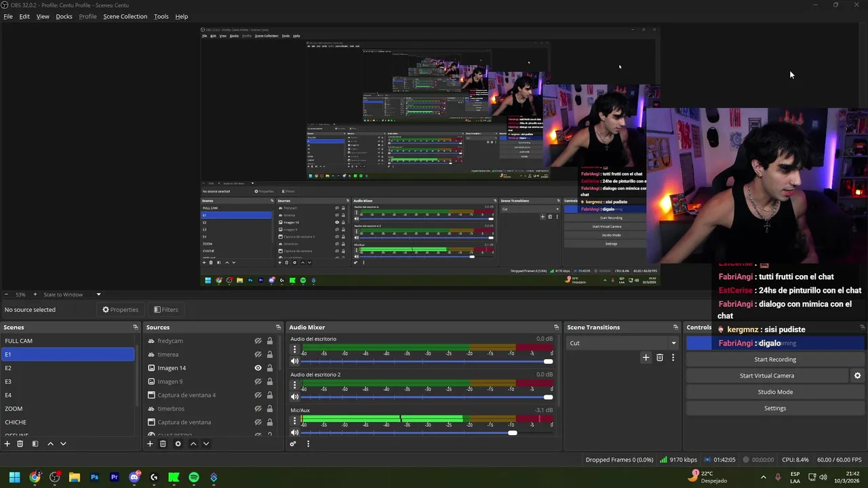868x488 pixels.
Task: Mute Audio del escritorio 2 speaker icon
Action: (x=294, y=396)
